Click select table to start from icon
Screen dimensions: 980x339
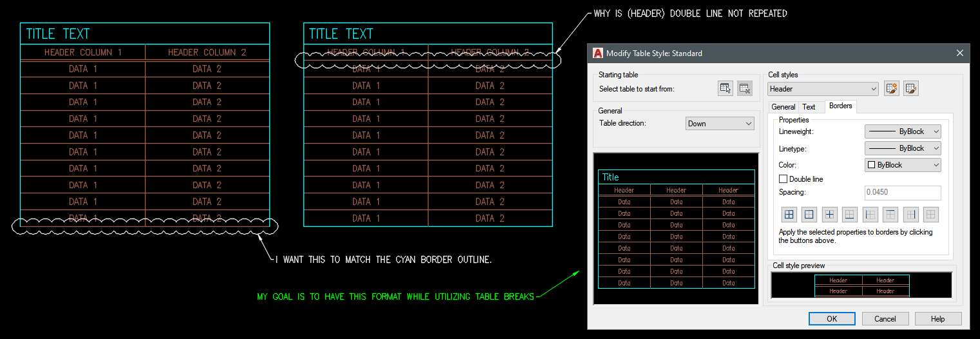725,89
